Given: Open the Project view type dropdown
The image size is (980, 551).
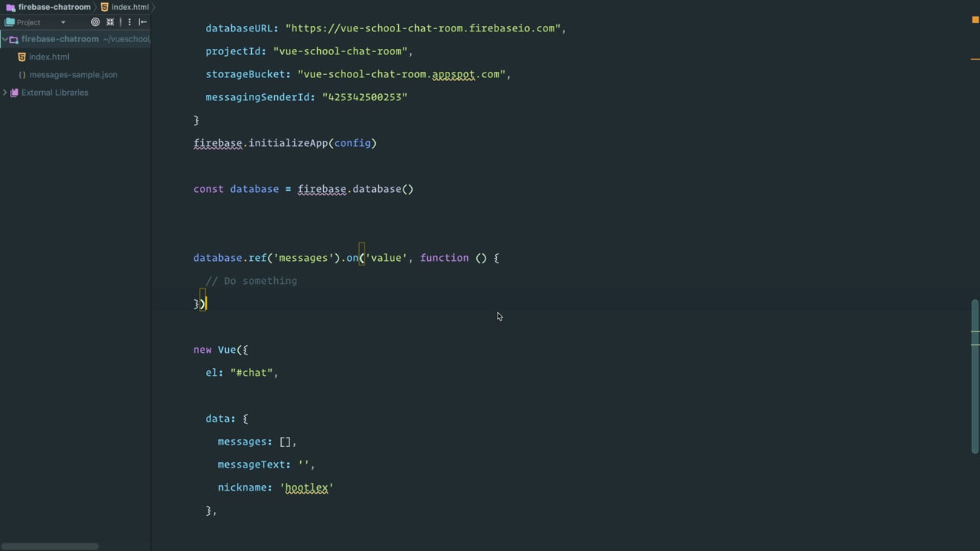Looking at the screenshot, I should pyautogui.click(x=63, y=22).
